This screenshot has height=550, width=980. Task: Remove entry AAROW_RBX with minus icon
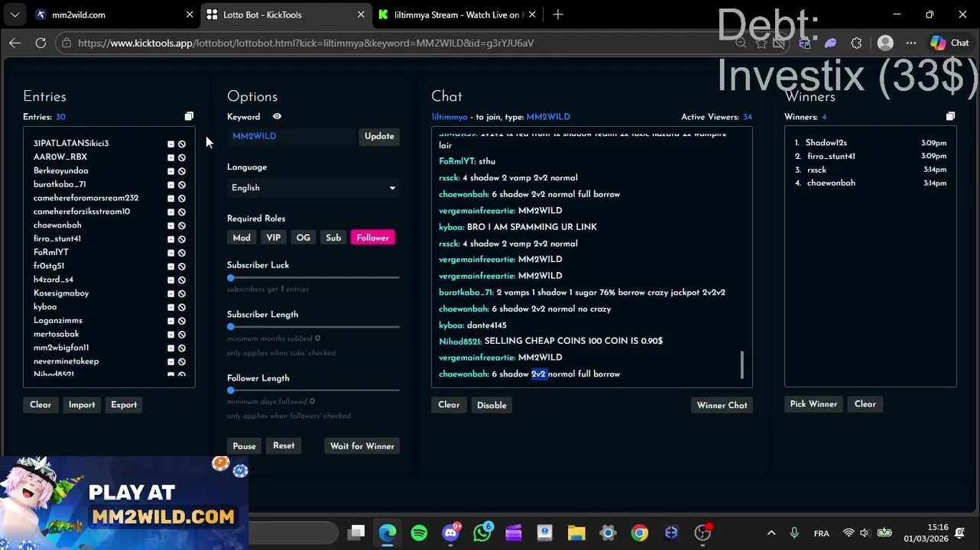170,157
